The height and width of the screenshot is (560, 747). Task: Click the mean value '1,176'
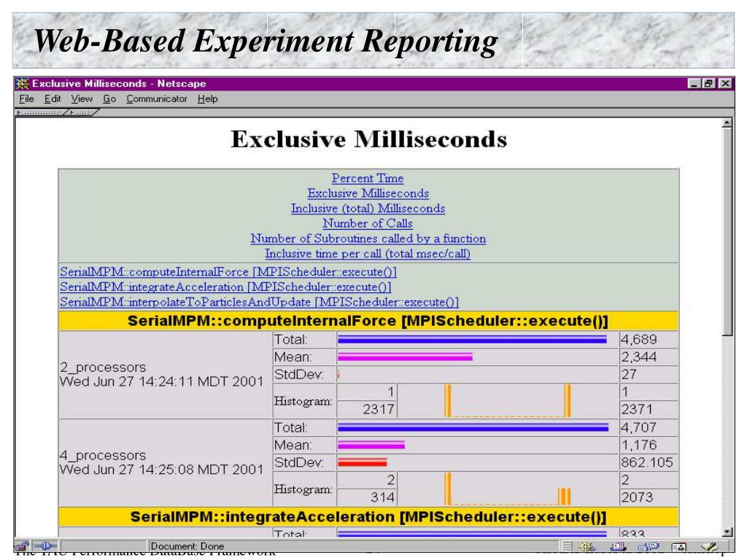coord(639,445)
